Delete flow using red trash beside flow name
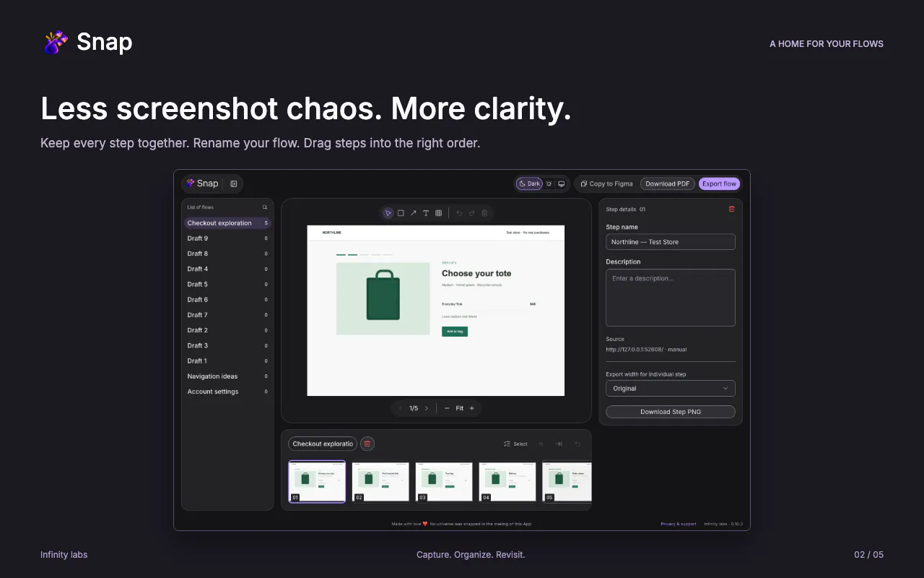Image resolution: width=924 pixels, height=578 pixels. point(367,444)
